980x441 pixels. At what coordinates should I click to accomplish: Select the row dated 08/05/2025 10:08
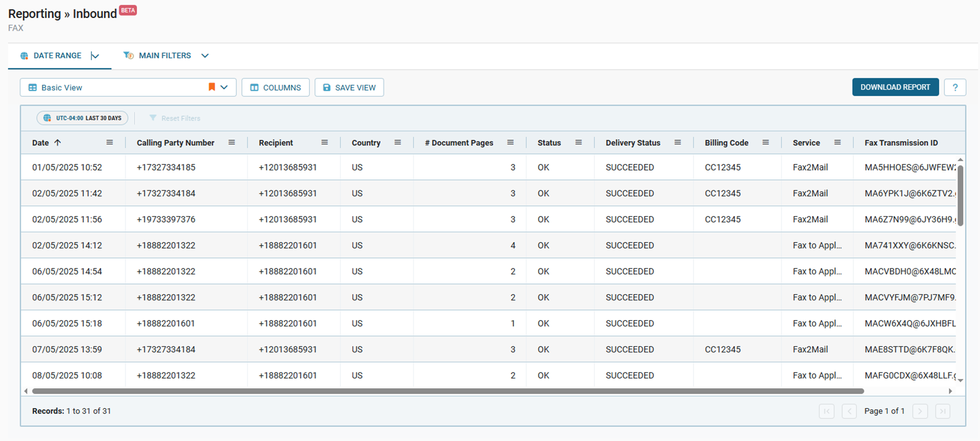coord(488,374)
